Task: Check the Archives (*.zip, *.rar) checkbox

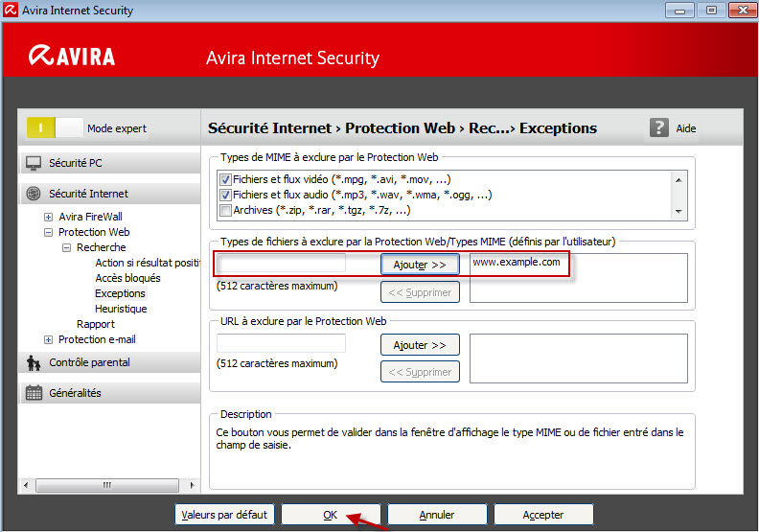Action: click(x=225, y=211)
